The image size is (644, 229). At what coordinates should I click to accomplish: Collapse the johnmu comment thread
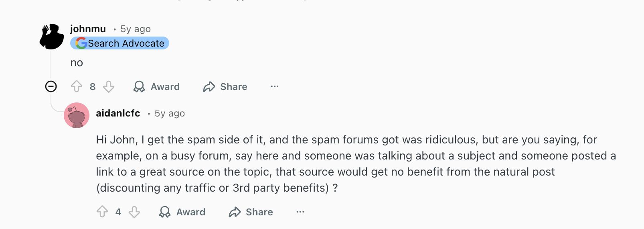tap(51, 86)
